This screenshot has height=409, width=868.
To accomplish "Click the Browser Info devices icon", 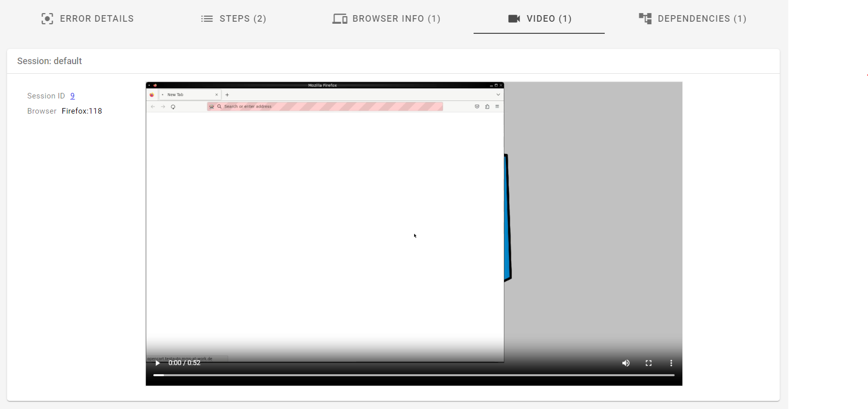I will pyautogui.click(x=340, y=19).
